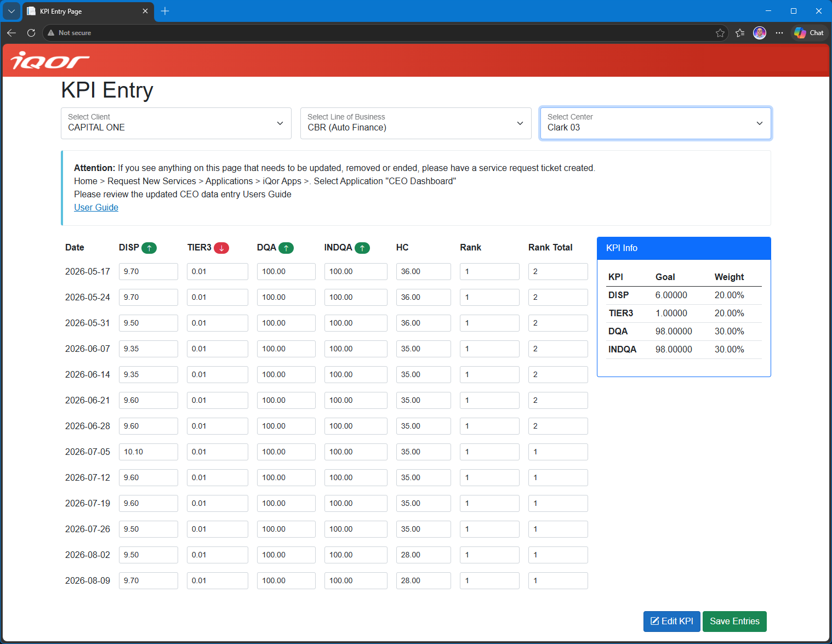Click the DQA weight 30.00% in KPI Info
832x644 pixels.
click(x=729, y=331)
